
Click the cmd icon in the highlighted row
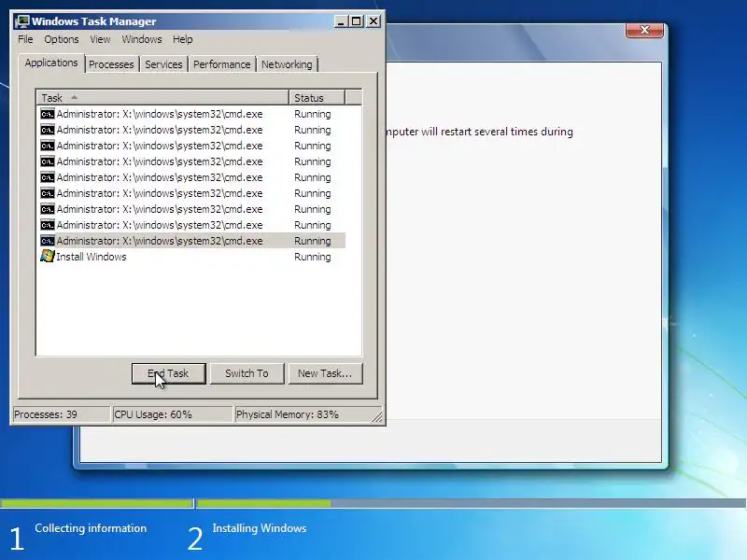(48, 241)
